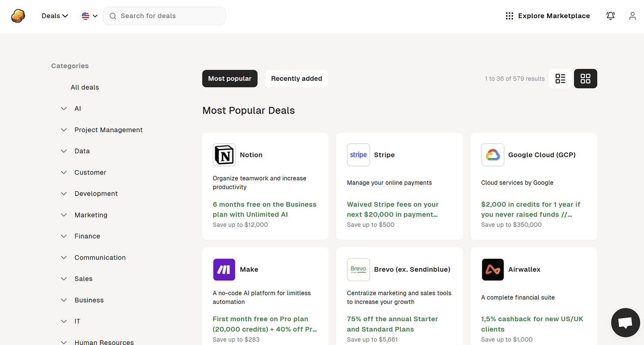The height and width of the screenshot is (345, 644).
Task: Click the First month free Pro plan offer
Action: [265, 324]
